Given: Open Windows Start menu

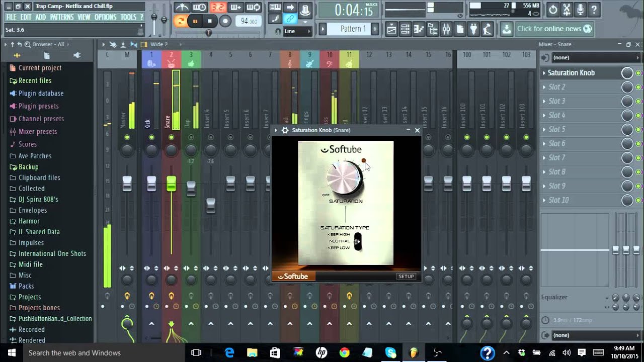Looking at the screenshot, I should [x=12, y=353].
